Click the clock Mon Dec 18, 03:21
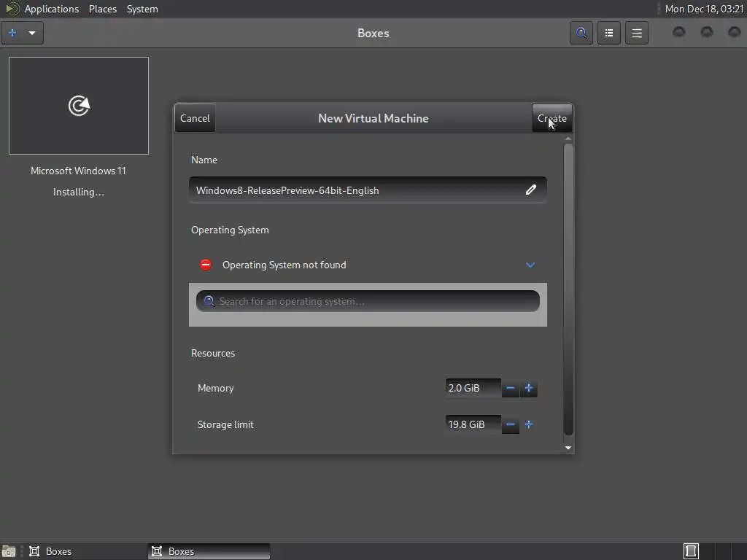 tap(704, 9)
